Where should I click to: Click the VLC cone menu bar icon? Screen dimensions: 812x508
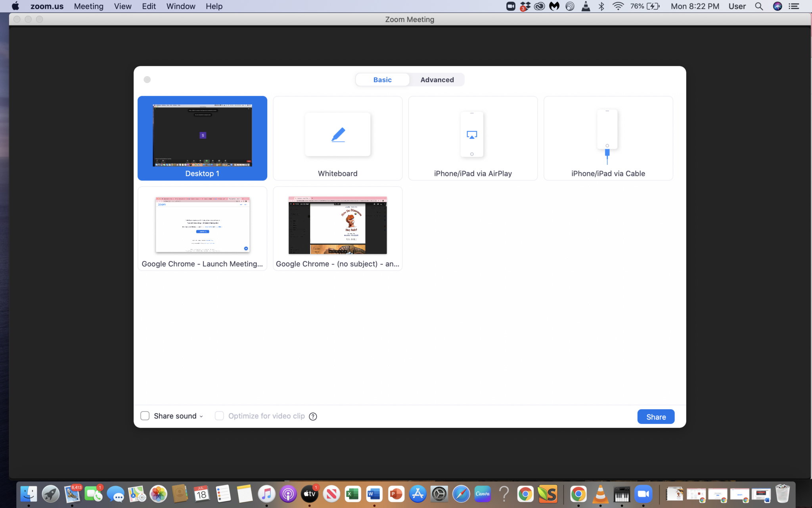[586, 6]
